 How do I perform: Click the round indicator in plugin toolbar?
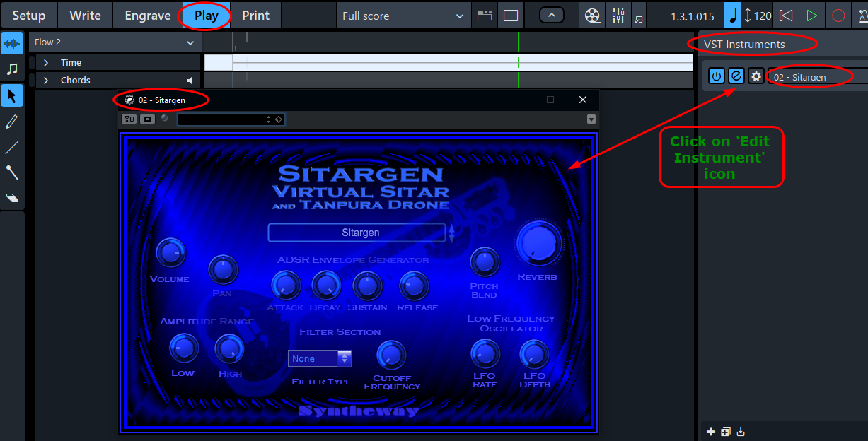click(165, 119)
